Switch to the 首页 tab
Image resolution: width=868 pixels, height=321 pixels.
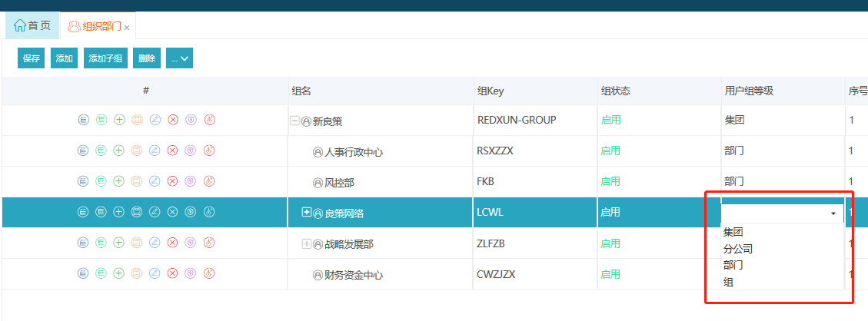(x=32, y=25)
